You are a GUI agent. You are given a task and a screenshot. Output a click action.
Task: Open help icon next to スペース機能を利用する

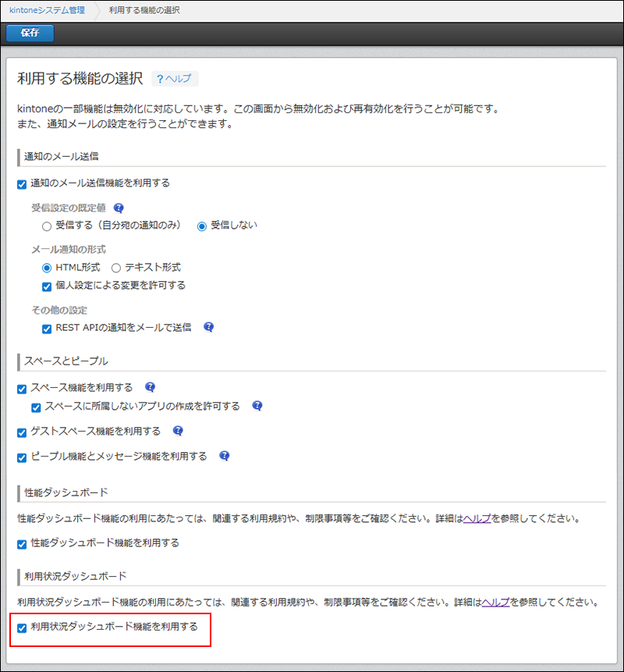[x=150, y=387]
